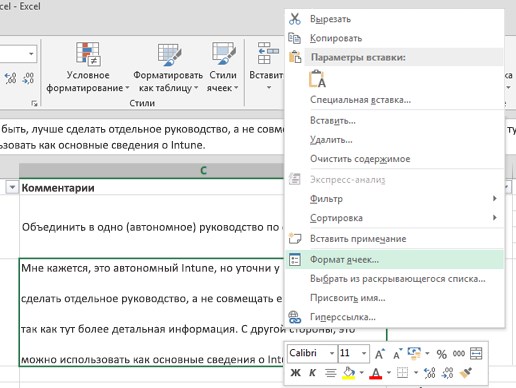Viewport: 516px width, 388px height.
Task: Click Borders icon in mini toolbar
Action: [402, 373]
